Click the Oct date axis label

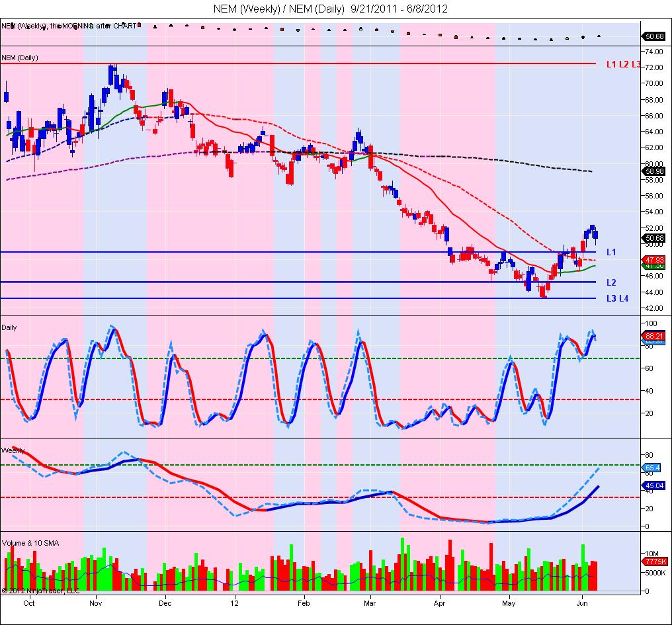pos(28,603)
